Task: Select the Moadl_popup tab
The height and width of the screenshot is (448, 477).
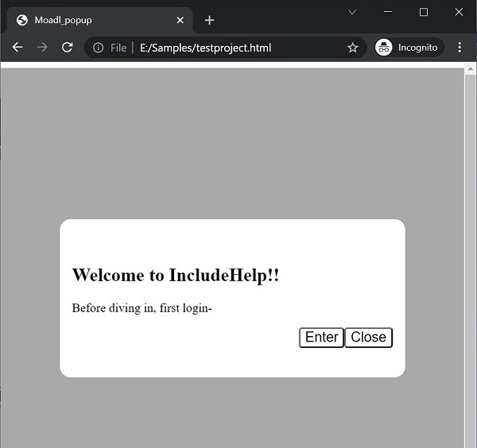Action: click(100, 20)
